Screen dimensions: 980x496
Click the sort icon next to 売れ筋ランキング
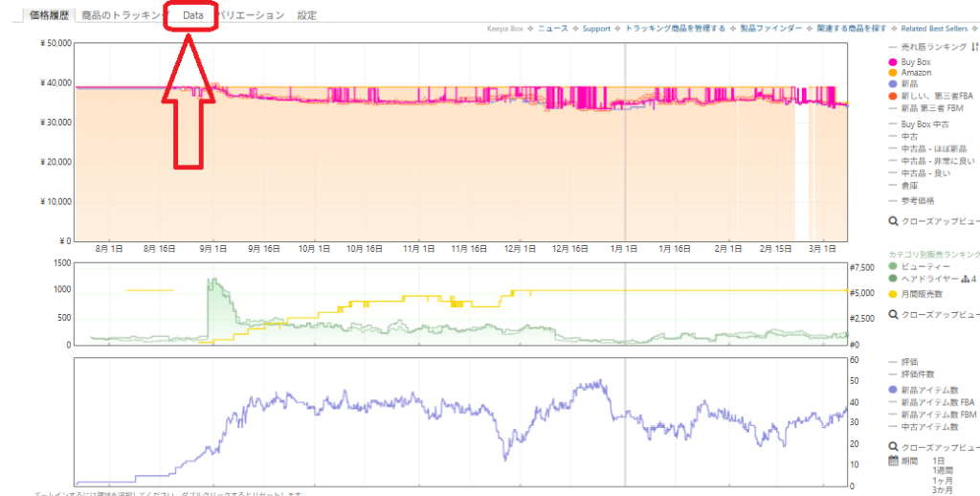(x=975, y=46)
